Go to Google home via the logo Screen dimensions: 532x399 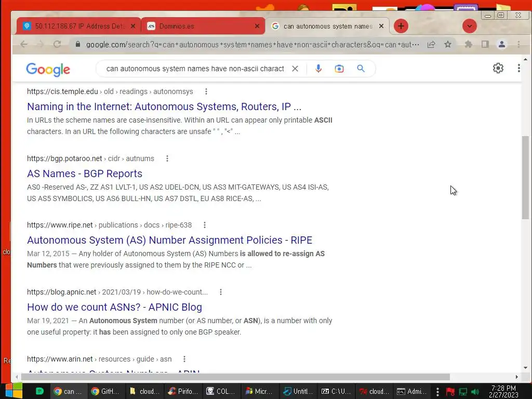(48, 69)
